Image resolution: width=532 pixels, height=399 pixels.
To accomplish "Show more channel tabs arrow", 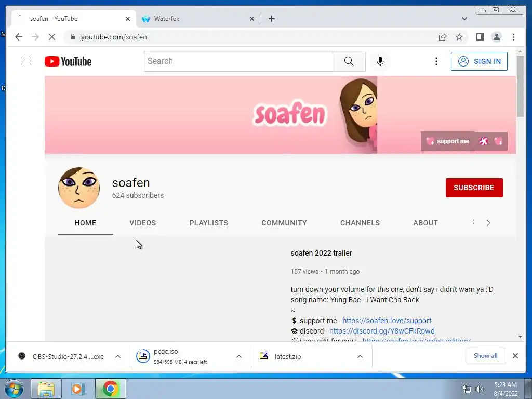I will [488, 223].
